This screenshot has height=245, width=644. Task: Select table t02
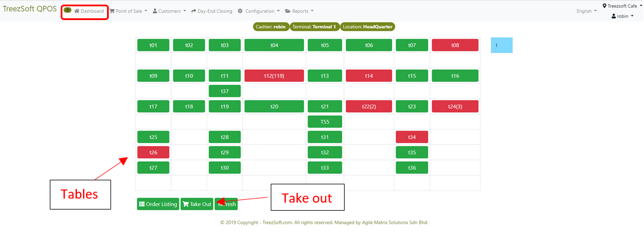pos(189,45)
